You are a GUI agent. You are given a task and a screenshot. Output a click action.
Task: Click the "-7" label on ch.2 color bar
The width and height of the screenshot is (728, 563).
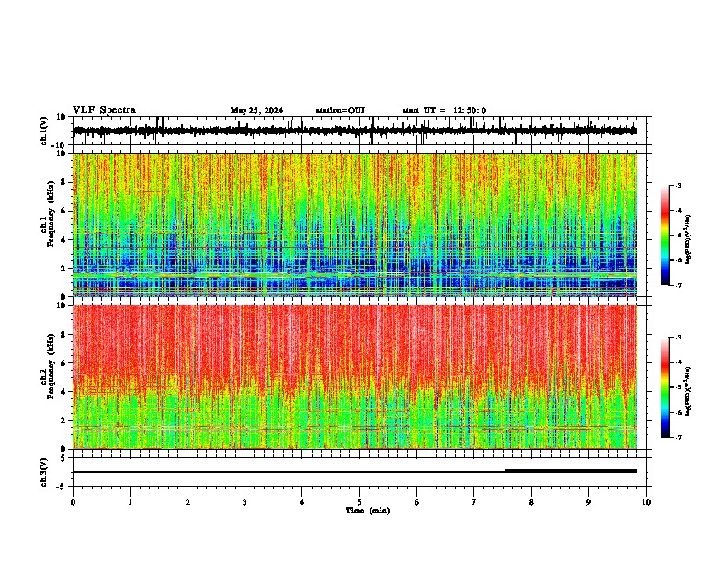tap(678, 438)
